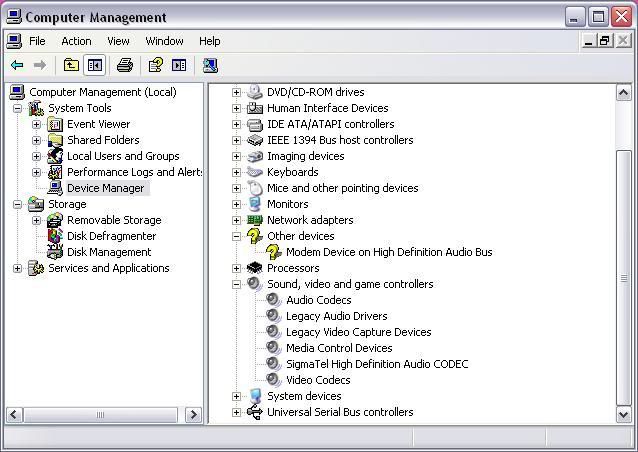Click the Disk Defragmenter icon
This screenshot has width=638, height=452.
click(x=55, y=236)
